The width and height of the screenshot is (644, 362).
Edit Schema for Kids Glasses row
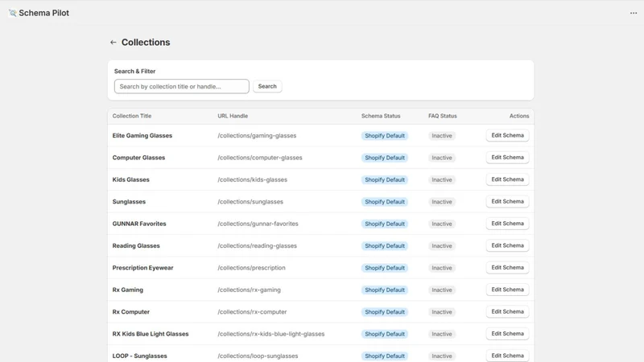507,179
